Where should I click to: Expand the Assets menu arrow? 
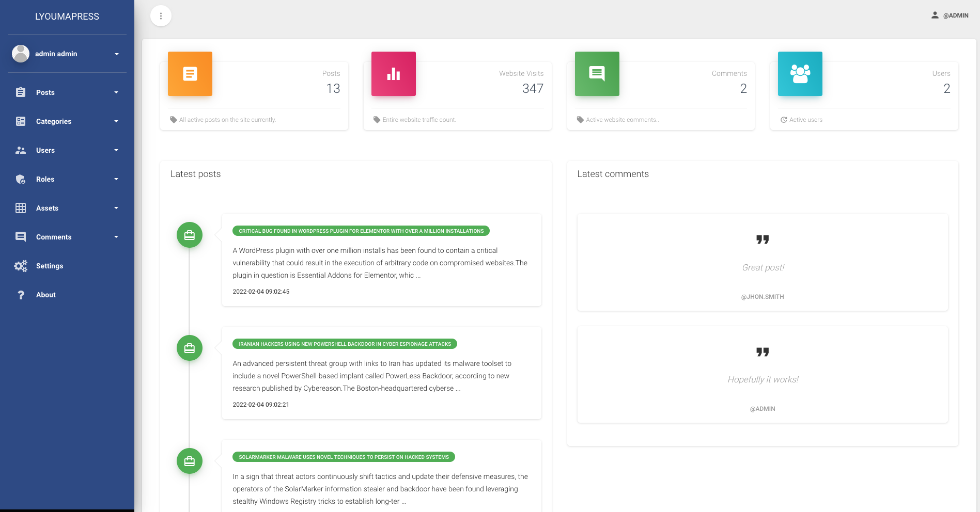pyautogui.click(x=116, y=208)
